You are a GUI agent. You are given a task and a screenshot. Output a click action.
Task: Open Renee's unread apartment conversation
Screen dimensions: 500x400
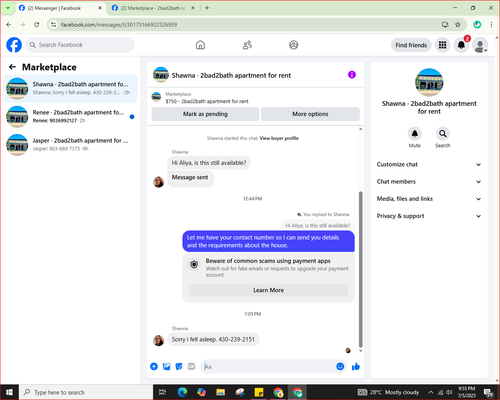tap(70, 116)
